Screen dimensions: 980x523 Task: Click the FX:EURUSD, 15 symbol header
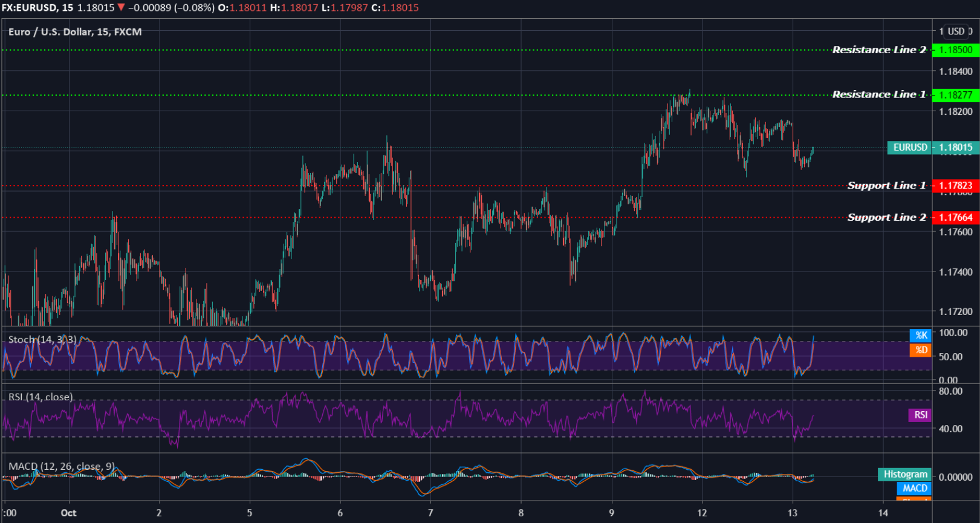pos(37,8)
